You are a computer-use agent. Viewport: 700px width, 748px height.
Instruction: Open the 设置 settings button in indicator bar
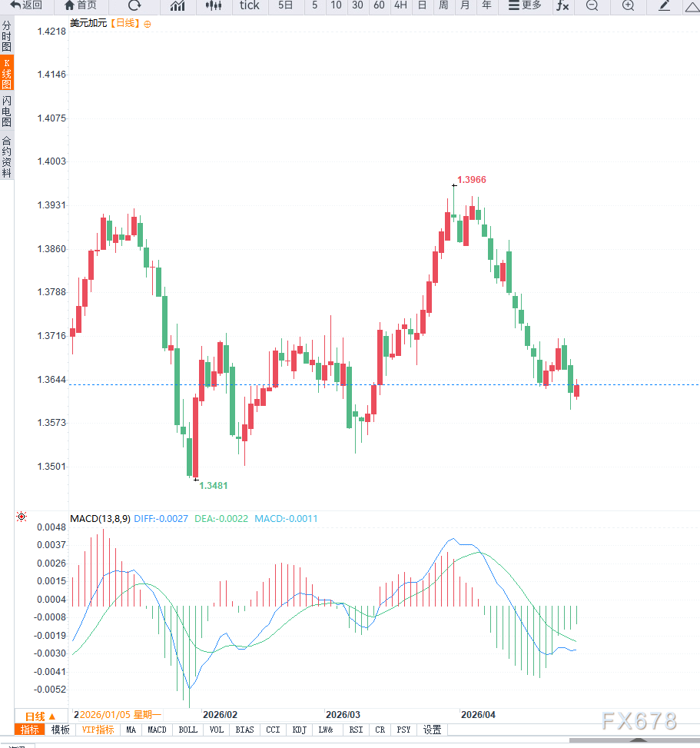point(433,730)
